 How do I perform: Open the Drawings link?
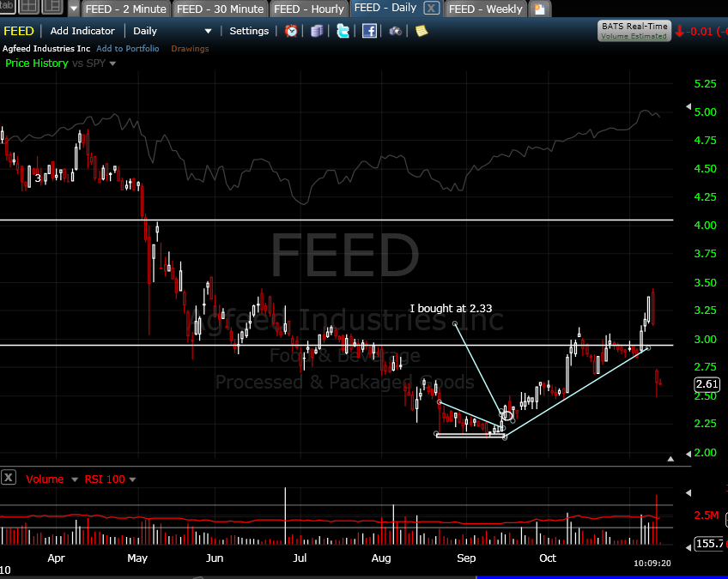(190, 49)
